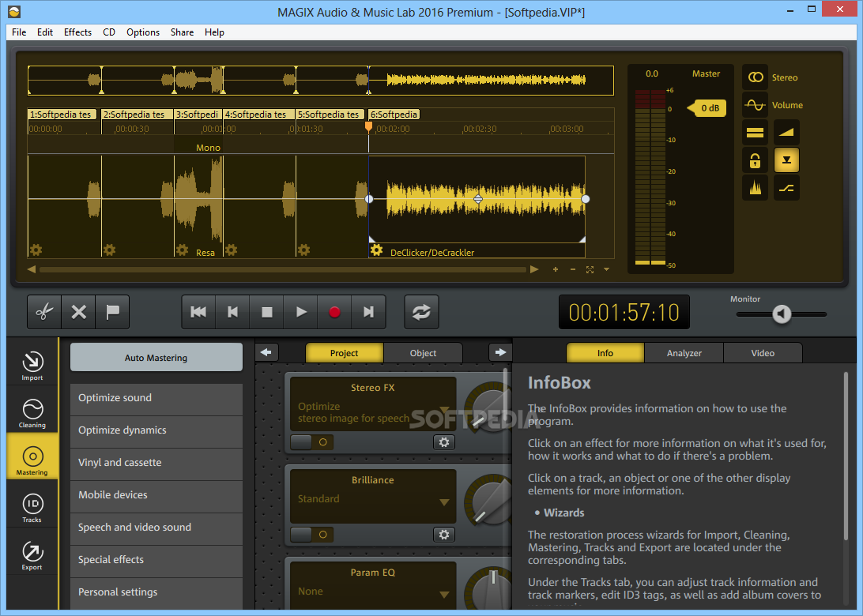This screenshot has width=863, height=616.
Task: Toggle Brilliance on/off switch
Action: [x=311, y=535]
